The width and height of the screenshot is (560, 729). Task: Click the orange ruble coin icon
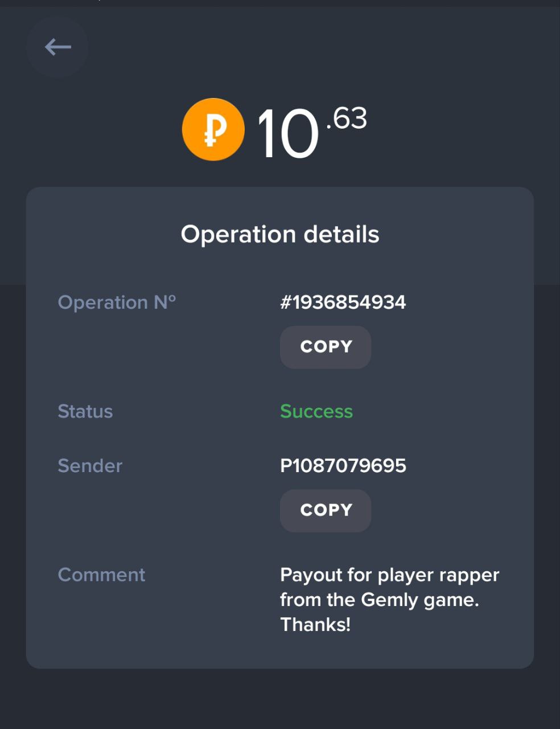pos(213,129)
